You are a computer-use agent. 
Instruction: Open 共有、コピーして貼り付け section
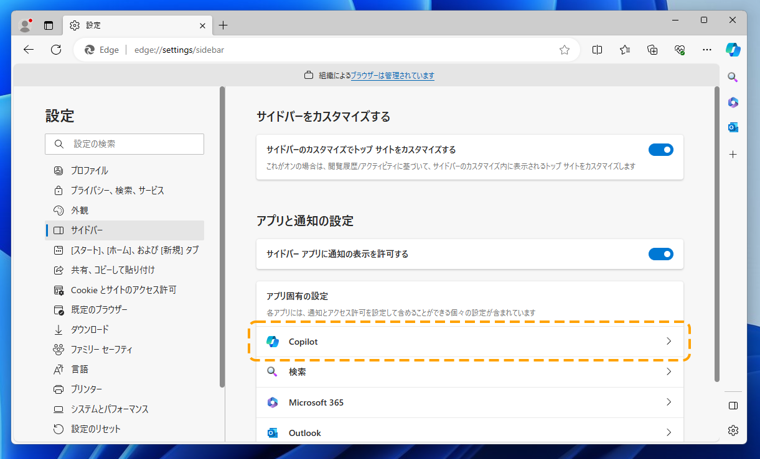(x=125, y=270)
